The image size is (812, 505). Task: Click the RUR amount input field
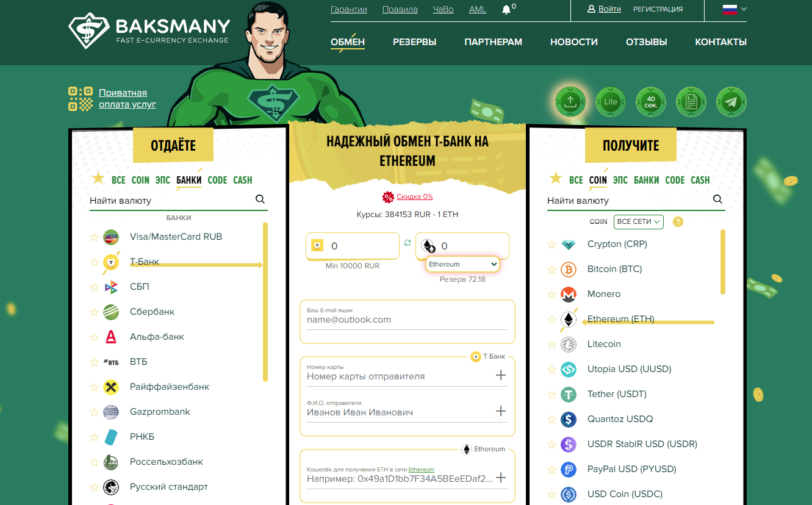tap(353, 246)
